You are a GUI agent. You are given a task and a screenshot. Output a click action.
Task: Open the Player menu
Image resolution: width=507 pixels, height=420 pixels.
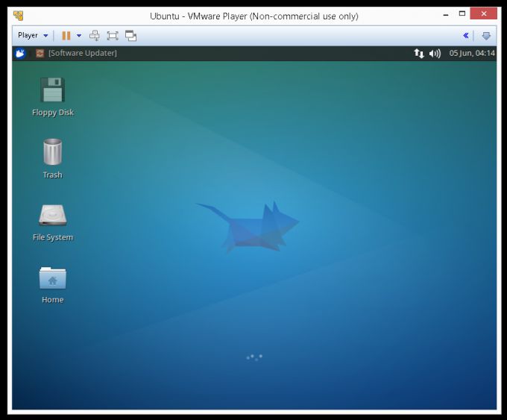click(x=28, y=35)
